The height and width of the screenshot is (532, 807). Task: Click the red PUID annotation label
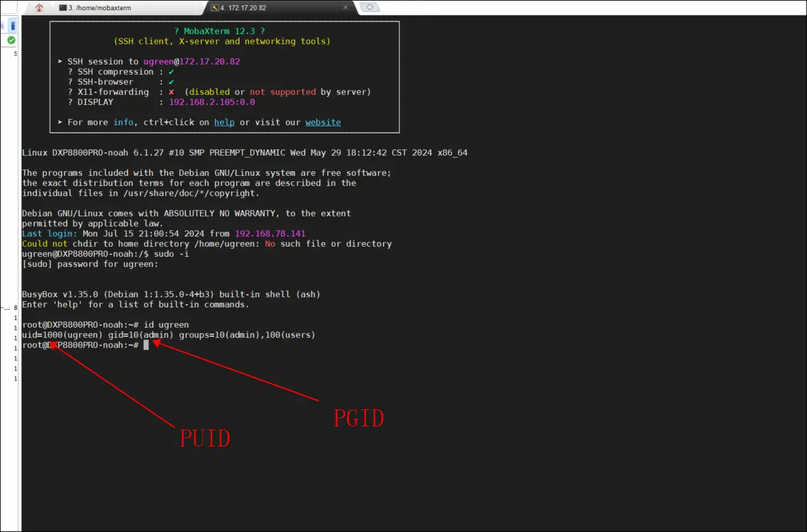(205, 438)
